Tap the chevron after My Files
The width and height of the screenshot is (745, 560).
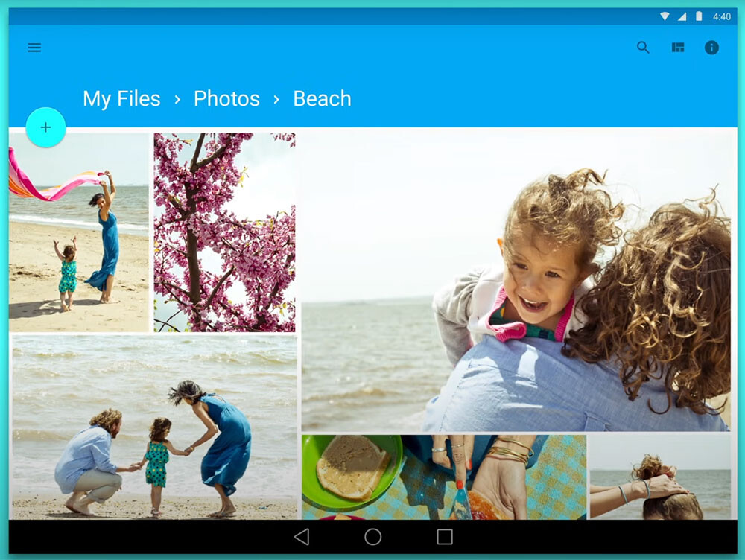pyautogui.click(x=177, y=98)
